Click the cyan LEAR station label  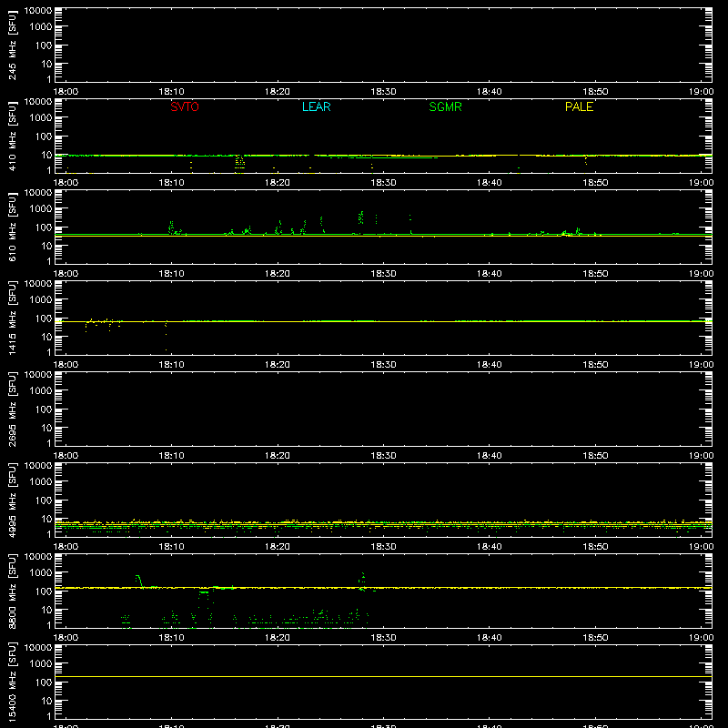click(316, 106)
